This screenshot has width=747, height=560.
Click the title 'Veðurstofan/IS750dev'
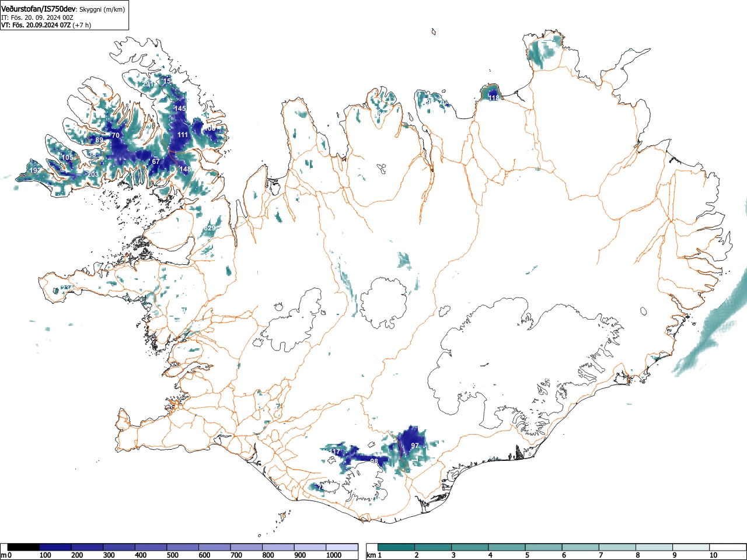tap(39, 9)
